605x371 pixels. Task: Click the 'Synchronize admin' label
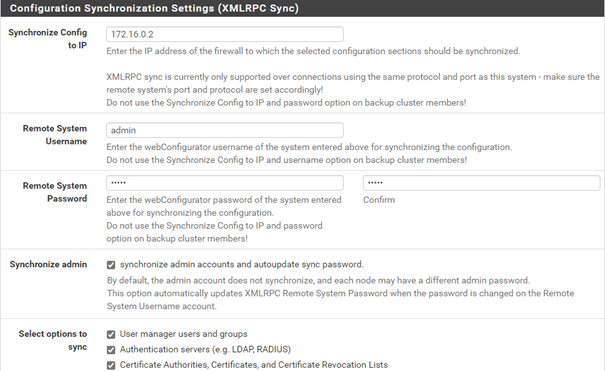[x=48, y=264]
